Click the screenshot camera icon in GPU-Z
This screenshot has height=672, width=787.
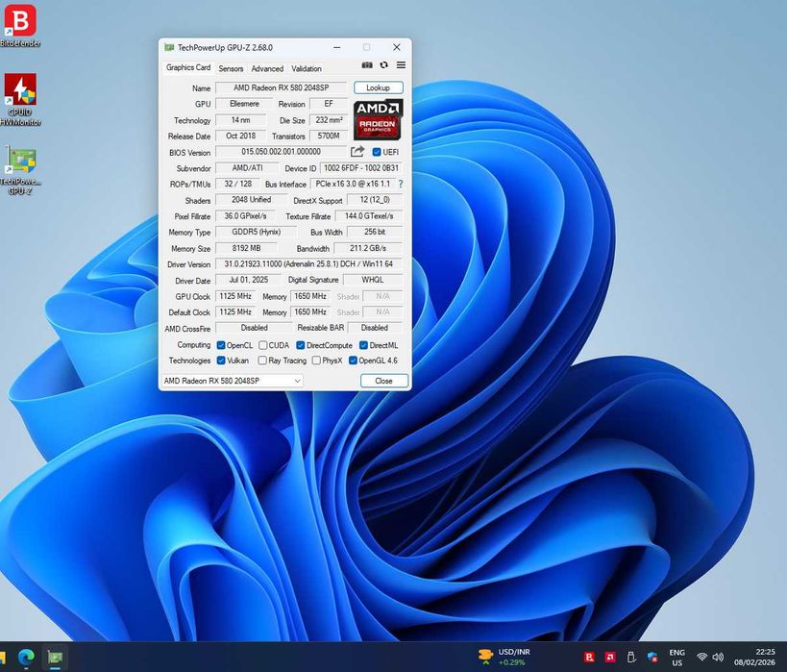(x=367, y=65)
